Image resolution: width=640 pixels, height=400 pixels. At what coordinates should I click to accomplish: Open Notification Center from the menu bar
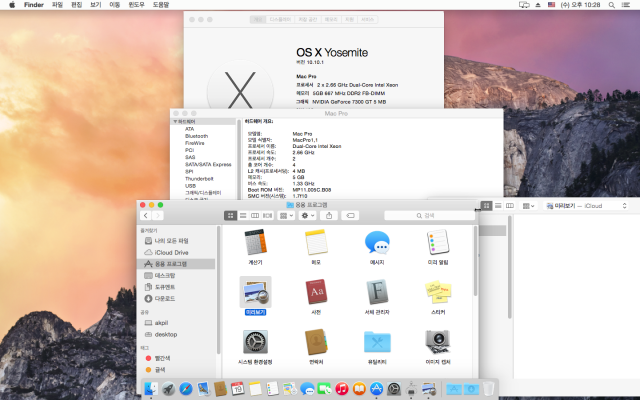[x=626, y=5]
